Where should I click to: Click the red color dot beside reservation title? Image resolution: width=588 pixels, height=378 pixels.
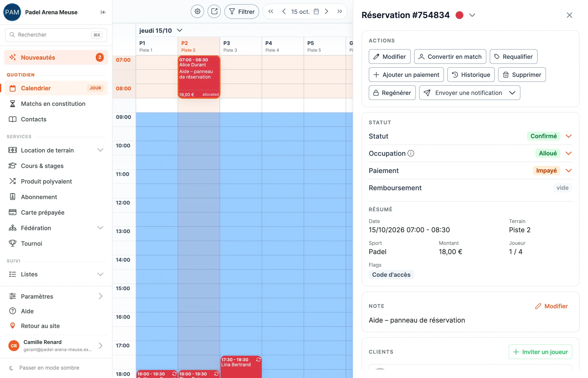click(459, 15)
